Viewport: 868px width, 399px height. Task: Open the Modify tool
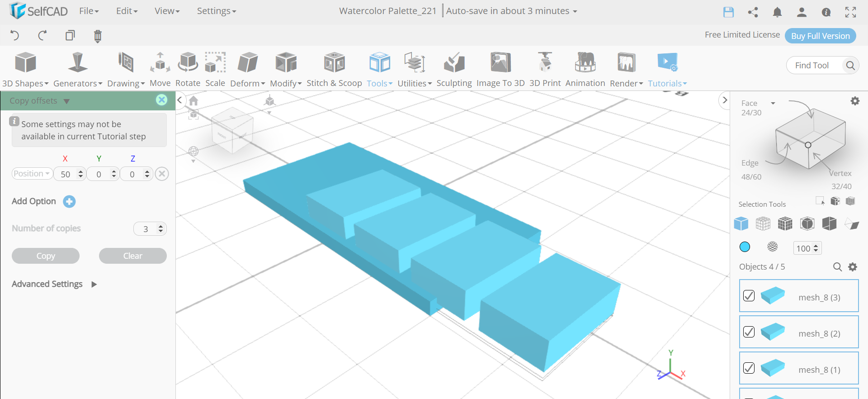coord(286,70)
